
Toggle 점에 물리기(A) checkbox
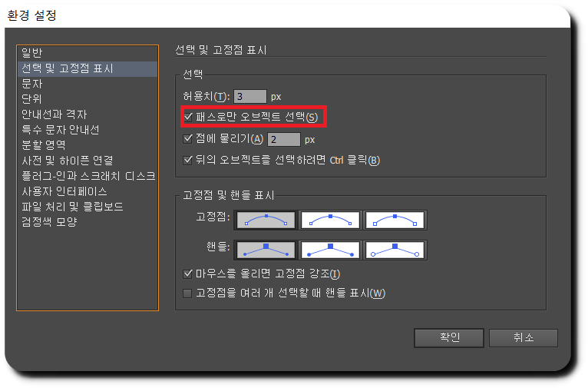(x=187, y=139)
